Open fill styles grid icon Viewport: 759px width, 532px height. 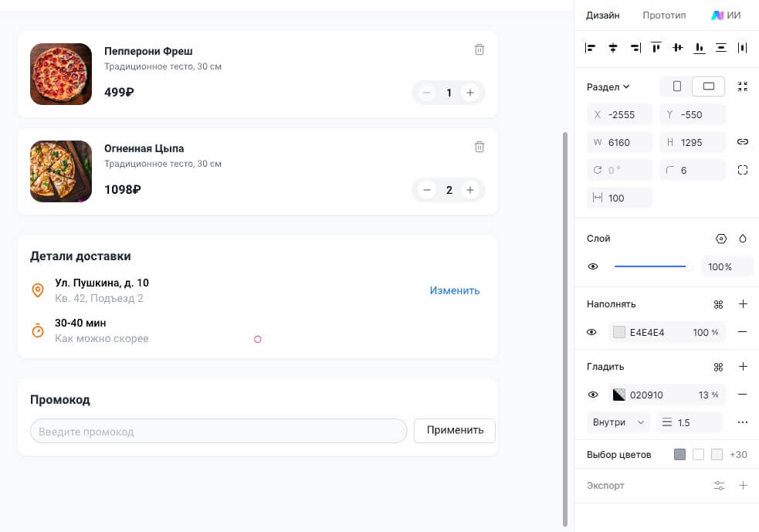(718, 304)
